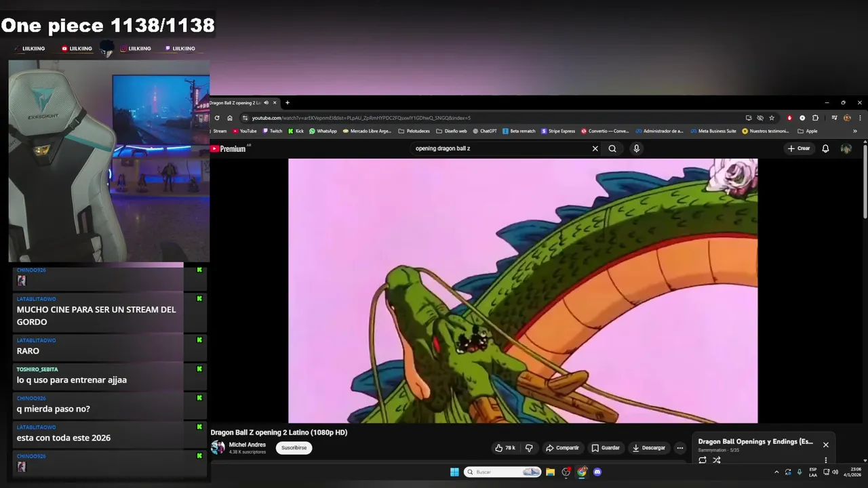The height and width of the screenshot is (488, 868).
Task: Open ESP LAA language input selector
Action: (813, 472)
